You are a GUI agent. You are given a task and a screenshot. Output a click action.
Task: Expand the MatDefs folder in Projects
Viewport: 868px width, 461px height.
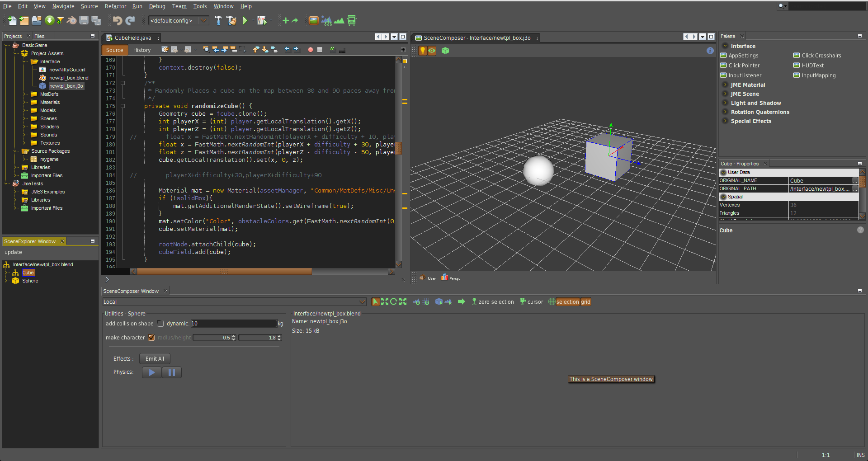[x=25, y=94]
